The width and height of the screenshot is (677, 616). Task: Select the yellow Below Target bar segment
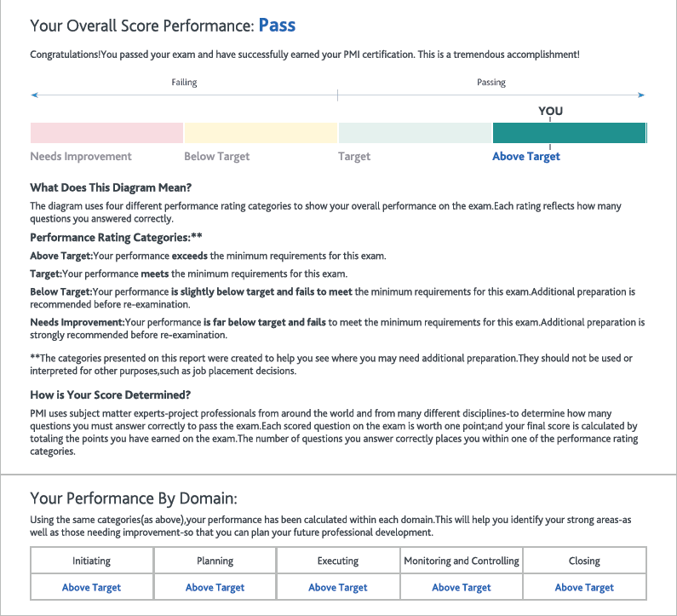(261, 133)
